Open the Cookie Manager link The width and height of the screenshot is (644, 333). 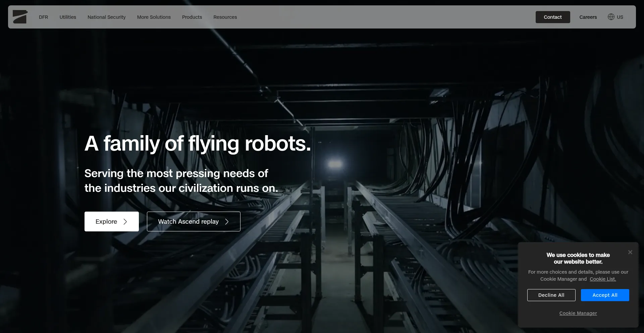click(578, 313)
